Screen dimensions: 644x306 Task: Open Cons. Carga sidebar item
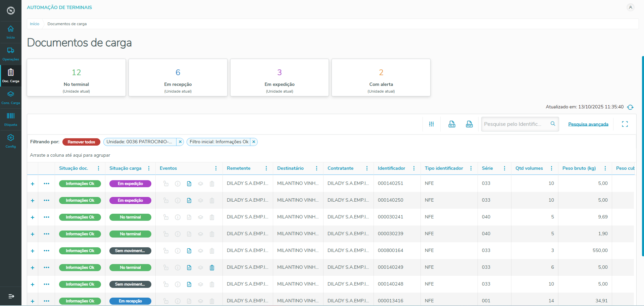pyautogui.click(x=11, y=97)
